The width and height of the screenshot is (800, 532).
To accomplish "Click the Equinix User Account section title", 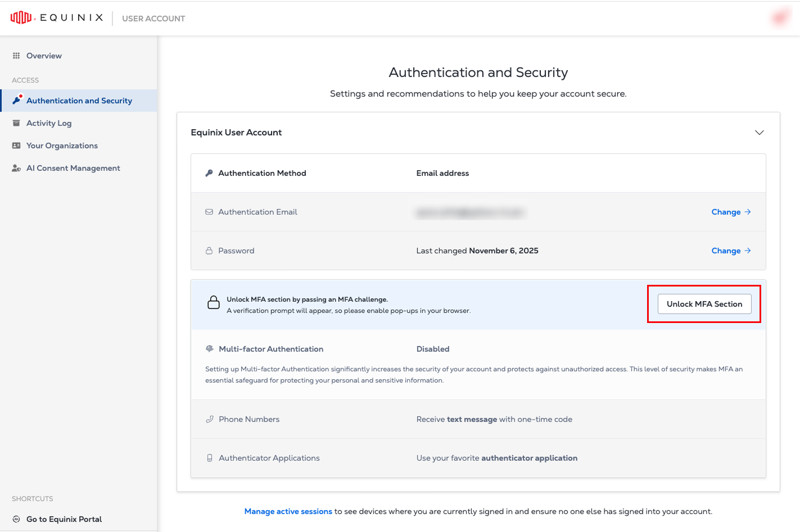I will coord(236,133).
